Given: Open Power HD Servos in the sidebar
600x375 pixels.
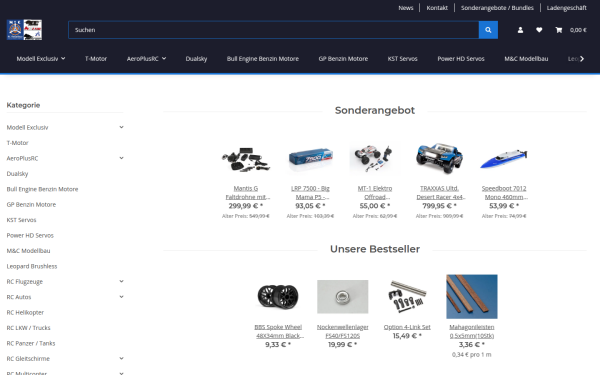Looking at the screenshot, I should [30, 235].
